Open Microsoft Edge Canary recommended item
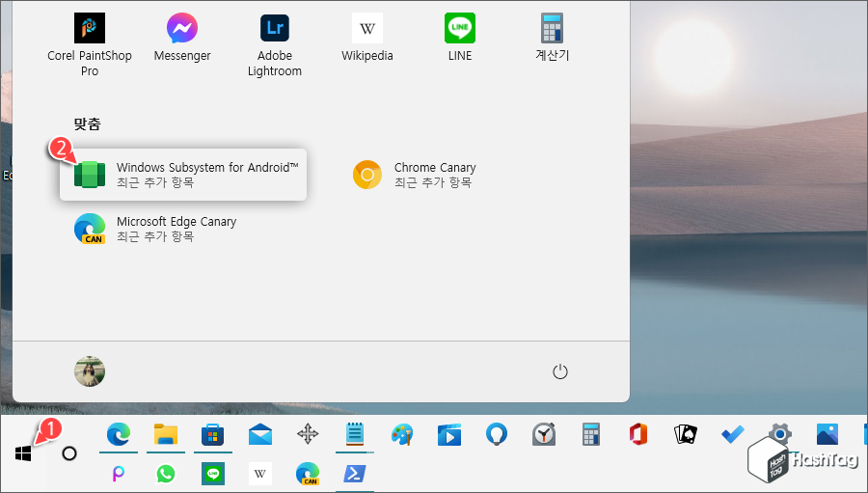Screen dimensions: 868x493 pos(155,229)
